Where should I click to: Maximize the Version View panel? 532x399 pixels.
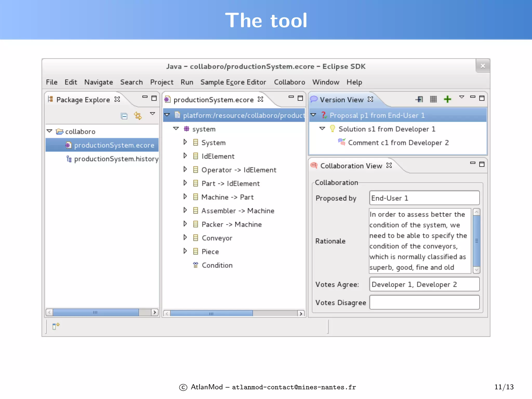pos(482,98)
